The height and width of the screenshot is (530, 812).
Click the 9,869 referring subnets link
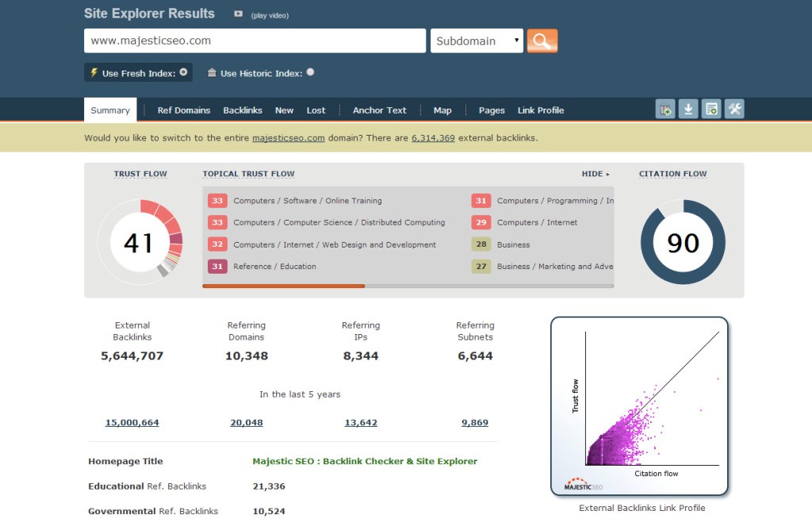click(475, 423)
